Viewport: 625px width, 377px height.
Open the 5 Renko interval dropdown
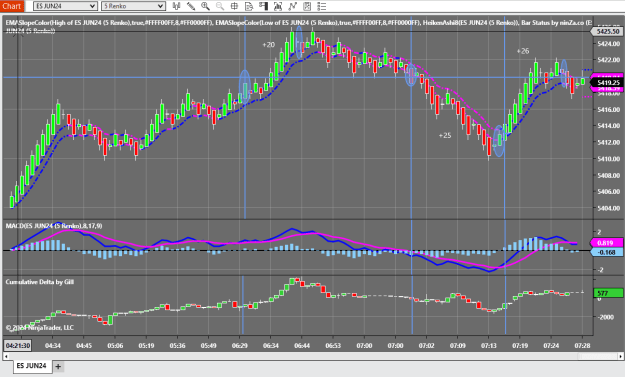(133, 6)
